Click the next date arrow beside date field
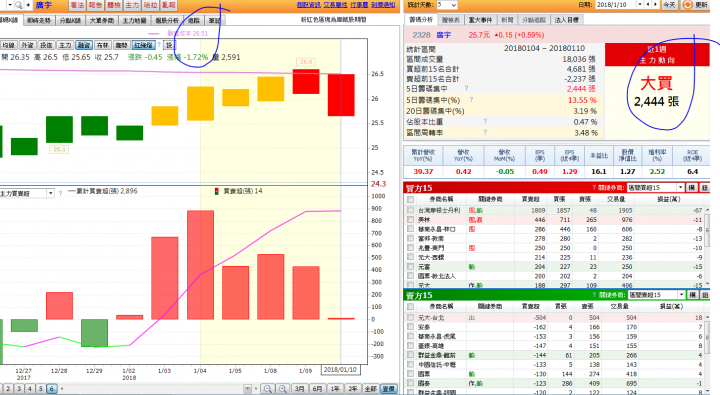Image resolution: width=720 pixels, height=395 pixels. point(655,5)
